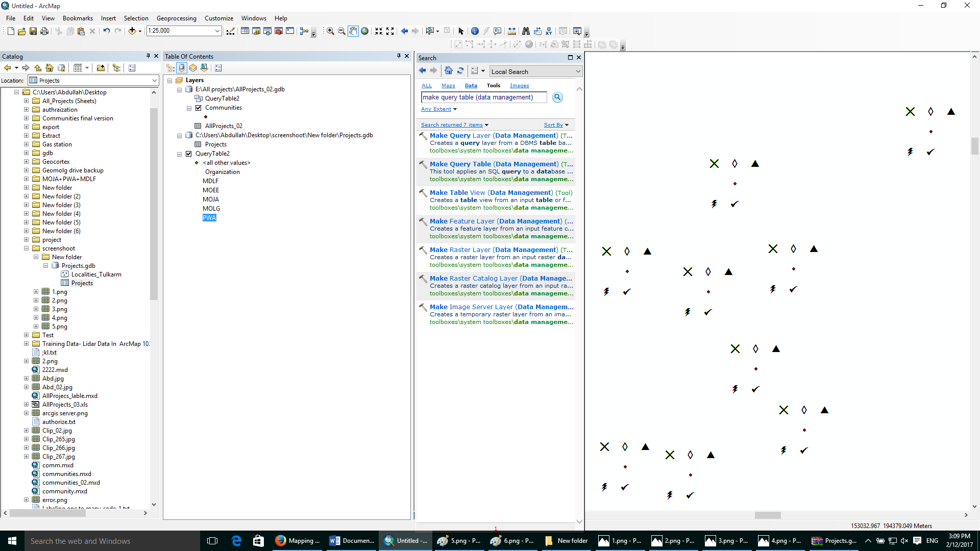Screen dimensions: 980x551
Task: Open the map scale 1:25,000 dropdown
Action: (x=217, y=31)
